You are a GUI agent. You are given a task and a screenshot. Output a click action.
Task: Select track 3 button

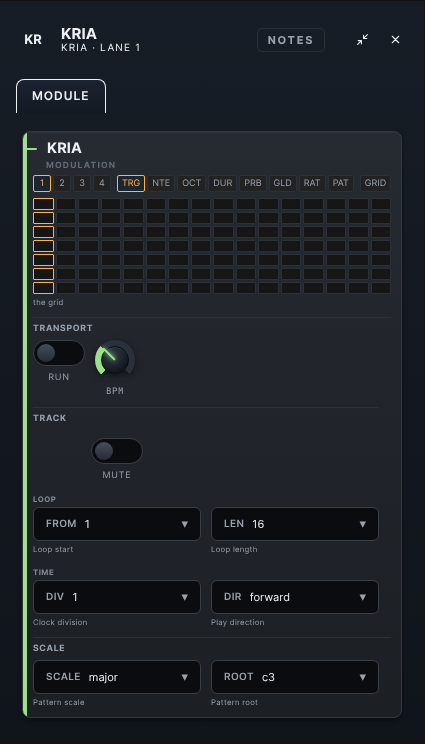[82, 183]
